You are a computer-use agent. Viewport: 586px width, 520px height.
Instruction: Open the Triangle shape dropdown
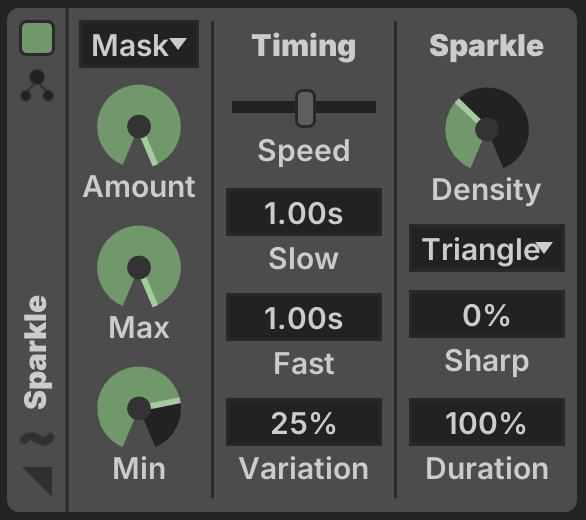[x=487, y=248]
